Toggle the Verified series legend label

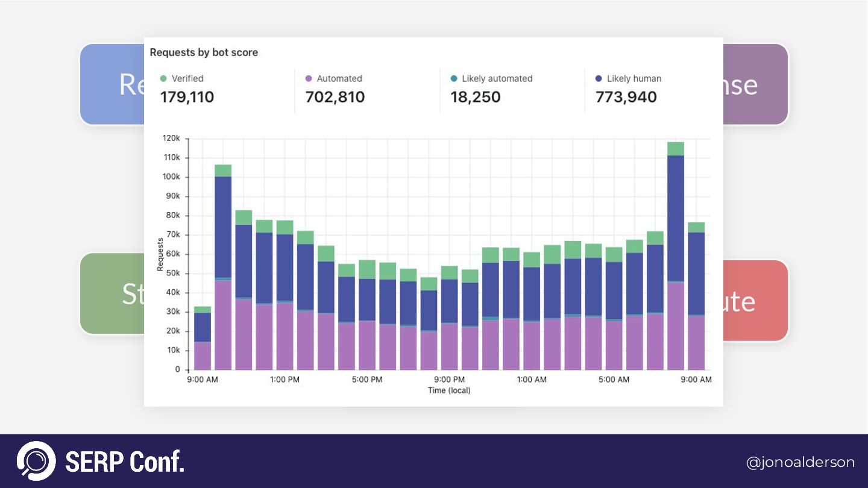point(187,78)
